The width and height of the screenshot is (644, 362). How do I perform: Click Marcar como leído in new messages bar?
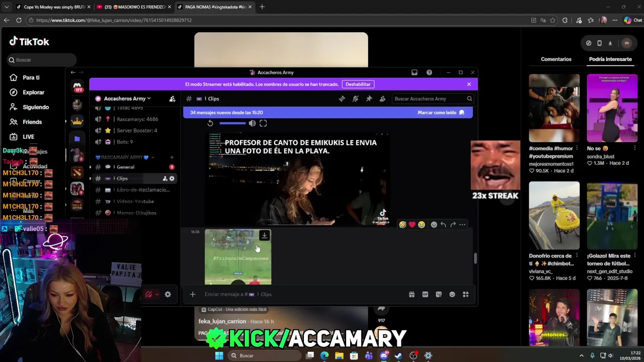[x=441, y=113]
